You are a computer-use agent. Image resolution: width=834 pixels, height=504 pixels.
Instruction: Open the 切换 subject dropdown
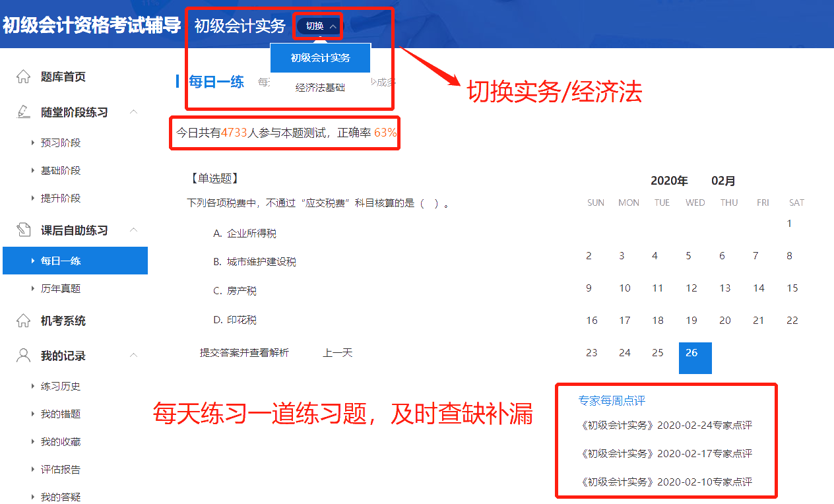pos(317,26)
